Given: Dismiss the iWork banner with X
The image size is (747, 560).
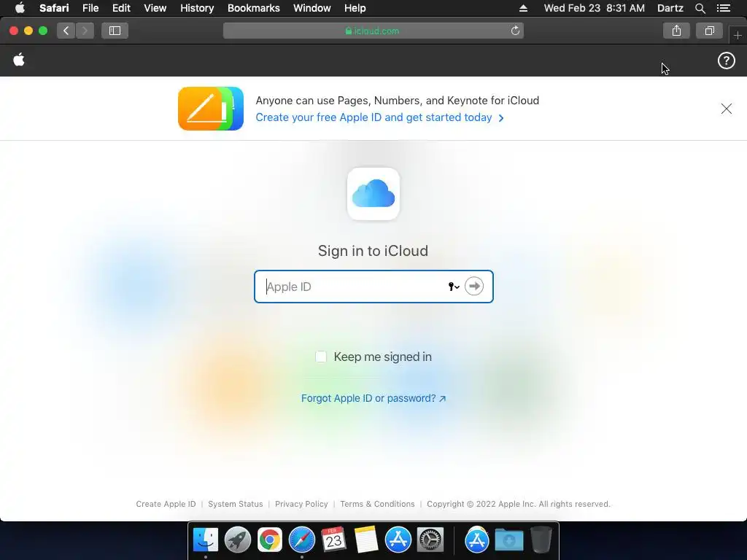Looking at the screenshot, I should tap(726, 109).
